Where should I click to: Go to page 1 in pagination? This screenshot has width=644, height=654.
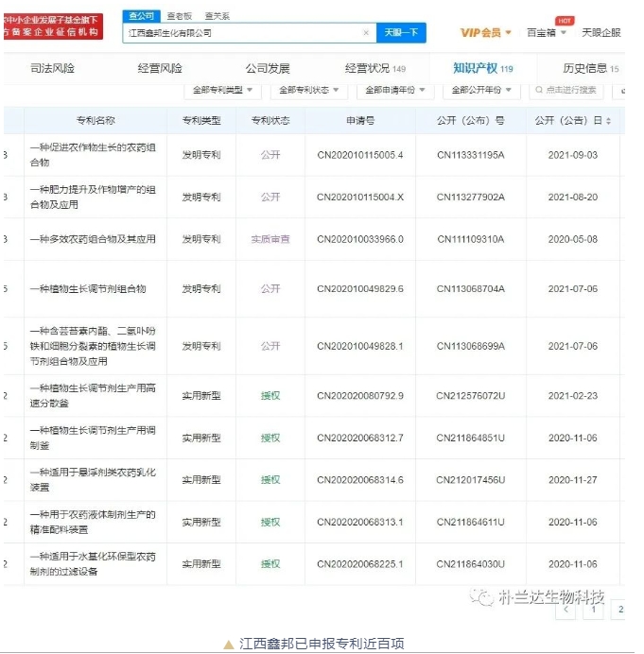593,610
